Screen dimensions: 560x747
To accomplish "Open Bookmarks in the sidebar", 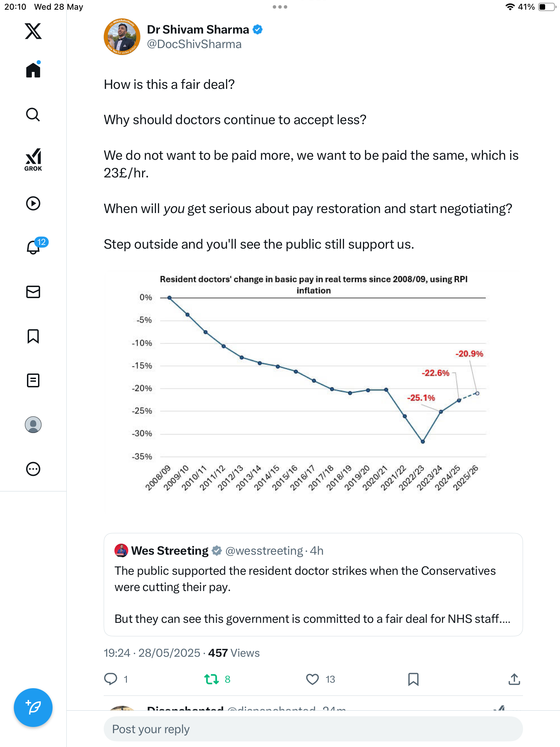I will (33, 336).
